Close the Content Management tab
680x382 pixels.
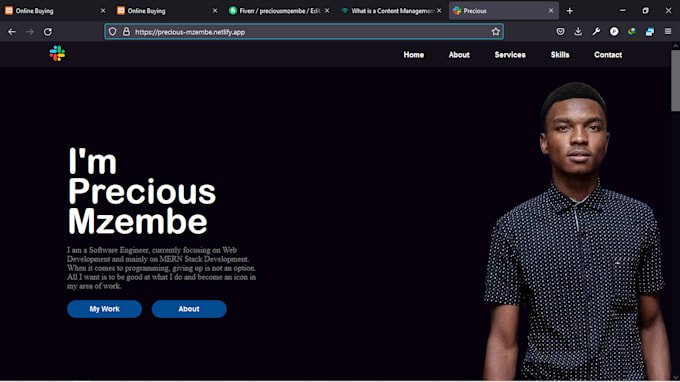[x=439, y=11]
